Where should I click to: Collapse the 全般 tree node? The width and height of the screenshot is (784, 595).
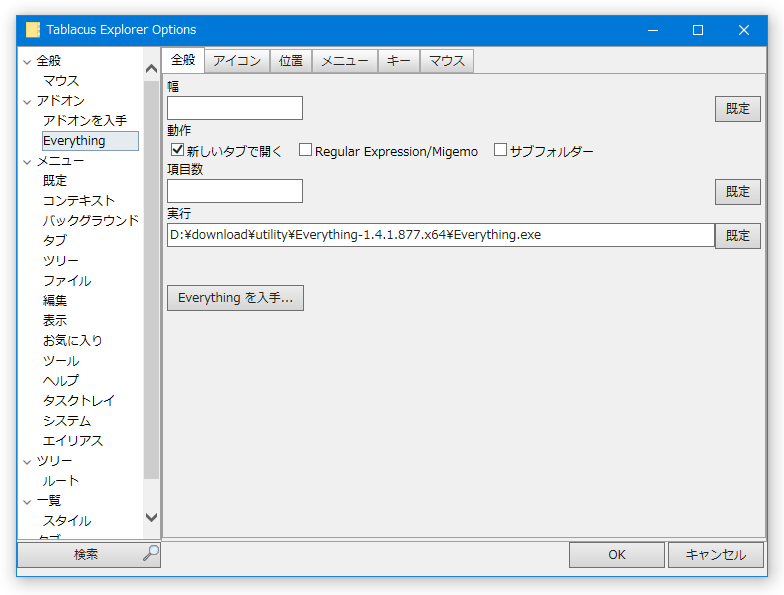[27, 62]
